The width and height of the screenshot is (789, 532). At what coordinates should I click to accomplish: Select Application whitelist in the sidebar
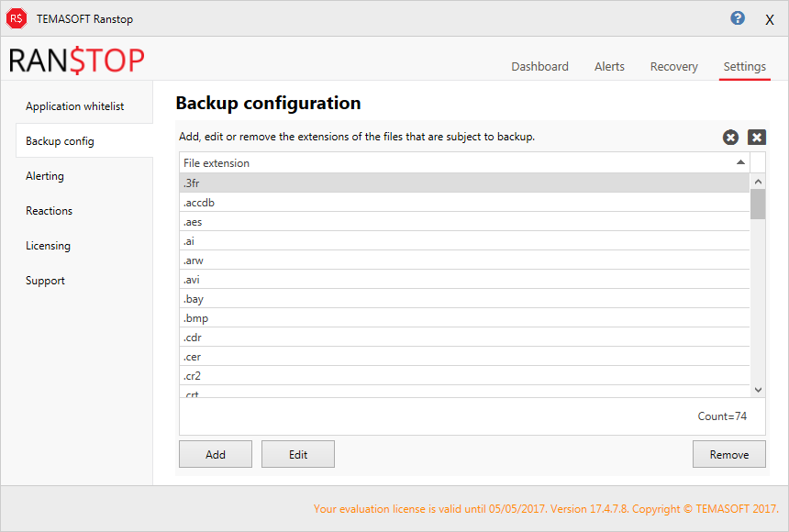pyautogui.click(x=74, y=106)
